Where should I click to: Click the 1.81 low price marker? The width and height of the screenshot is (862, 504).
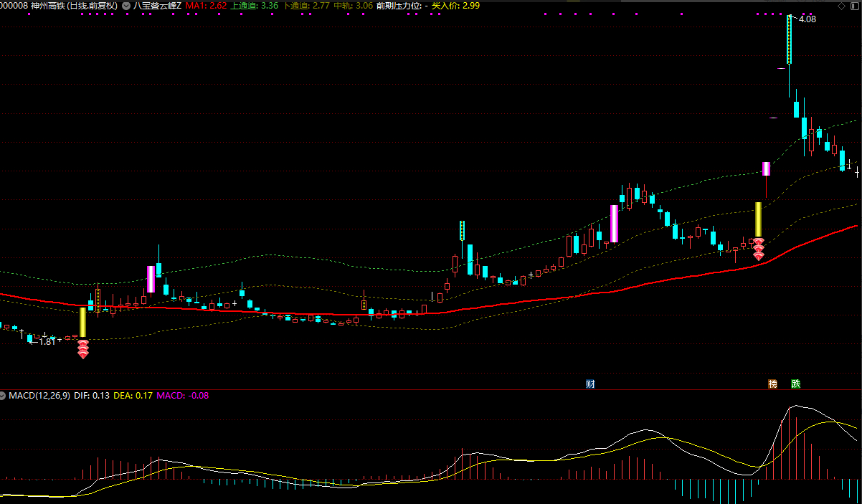tap(47, 342)
